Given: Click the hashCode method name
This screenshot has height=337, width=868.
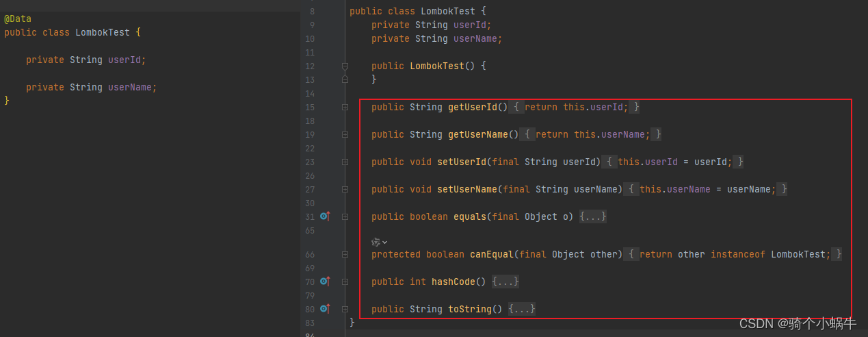Looking at the screenshot, I should coord(453,282).
